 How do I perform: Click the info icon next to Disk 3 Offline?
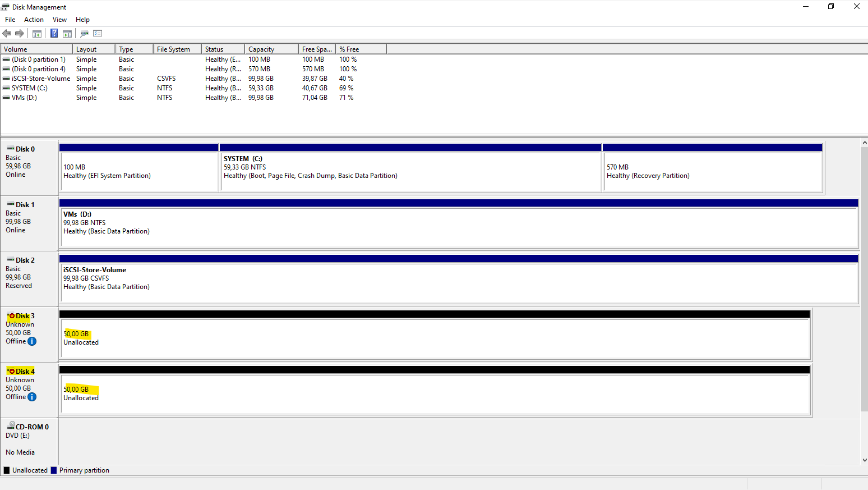(32, 341)
